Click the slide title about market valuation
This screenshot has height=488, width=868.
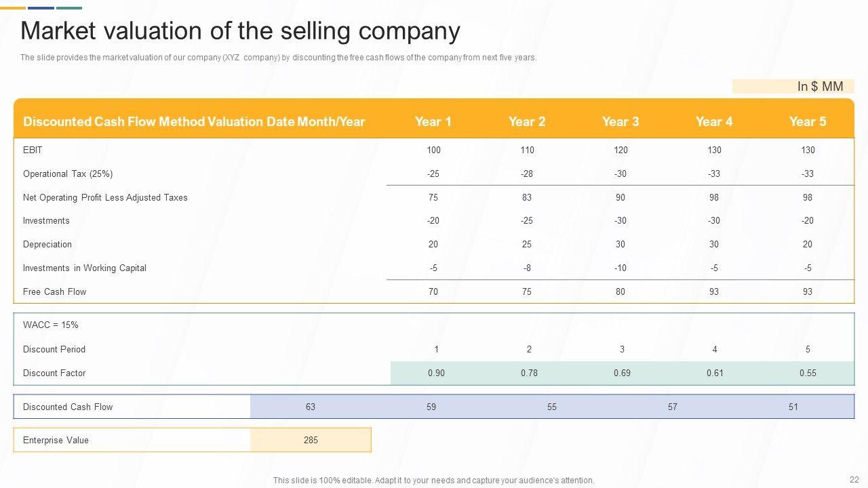pos(240,31)
